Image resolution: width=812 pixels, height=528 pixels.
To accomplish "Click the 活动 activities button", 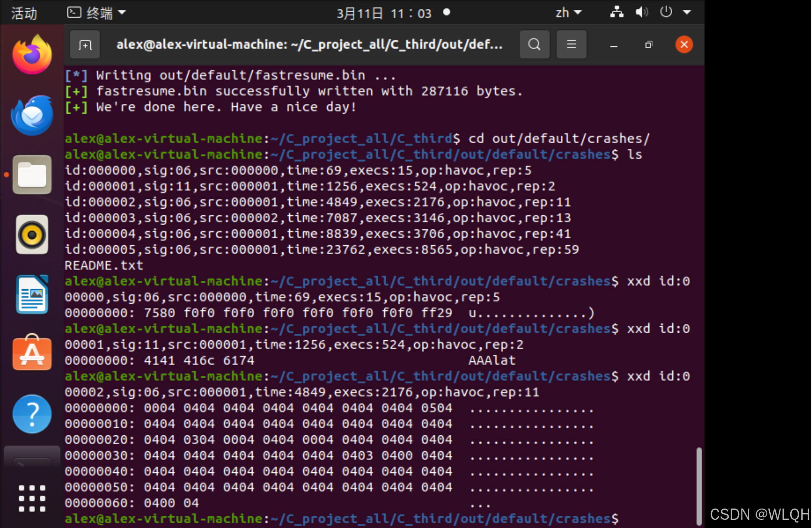I will point(24,13).
